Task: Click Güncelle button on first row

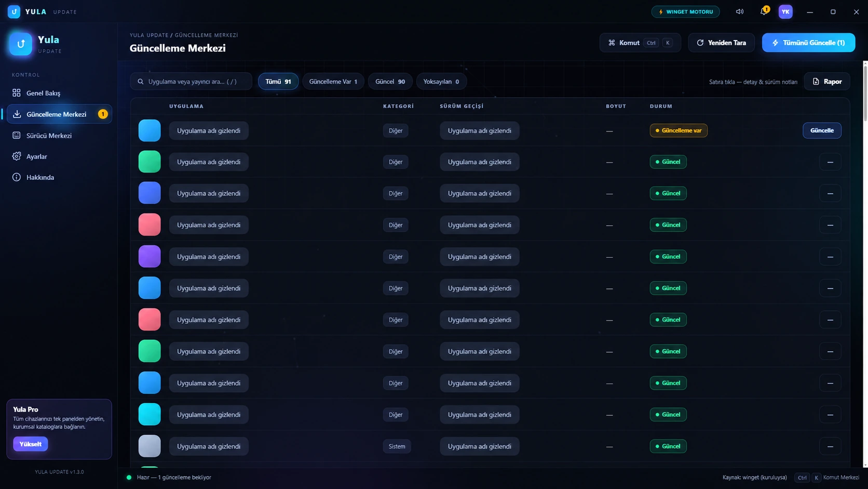Action: (822, 130)
